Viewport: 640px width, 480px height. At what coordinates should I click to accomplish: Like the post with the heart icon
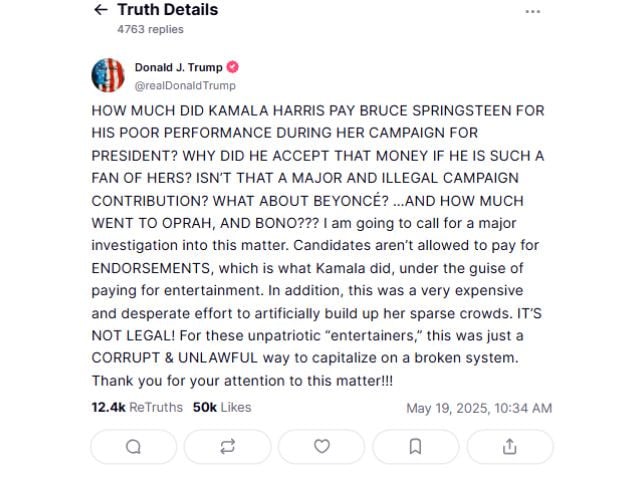[322, 447]
